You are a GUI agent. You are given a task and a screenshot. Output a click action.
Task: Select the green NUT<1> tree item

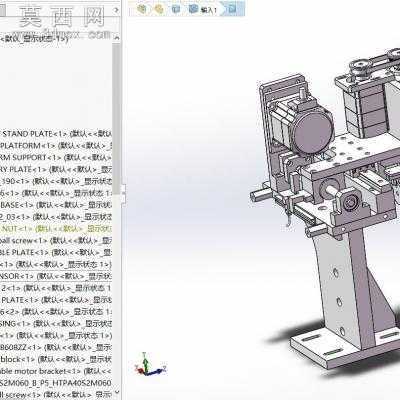click(x=56, y=229)
